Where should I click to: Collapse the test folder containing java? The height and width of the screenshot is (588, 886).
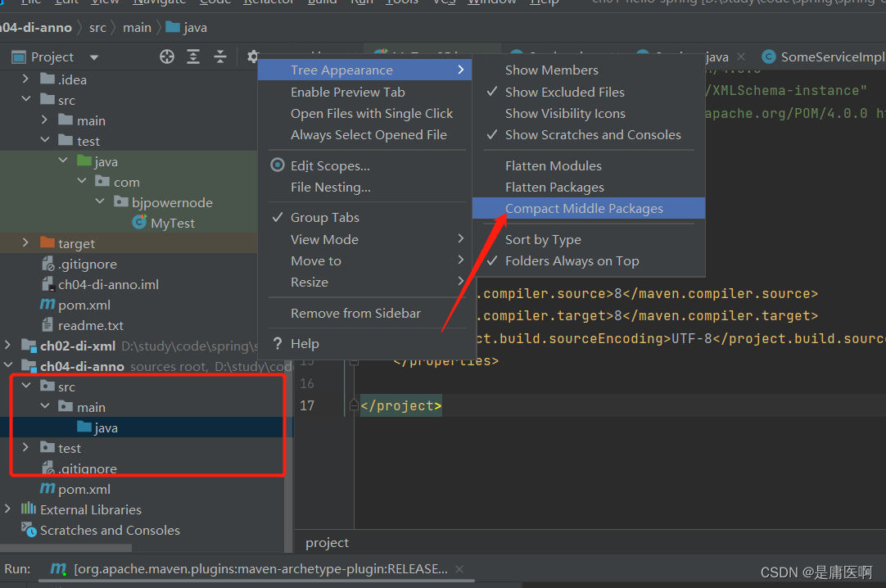[x=45, y=140]
